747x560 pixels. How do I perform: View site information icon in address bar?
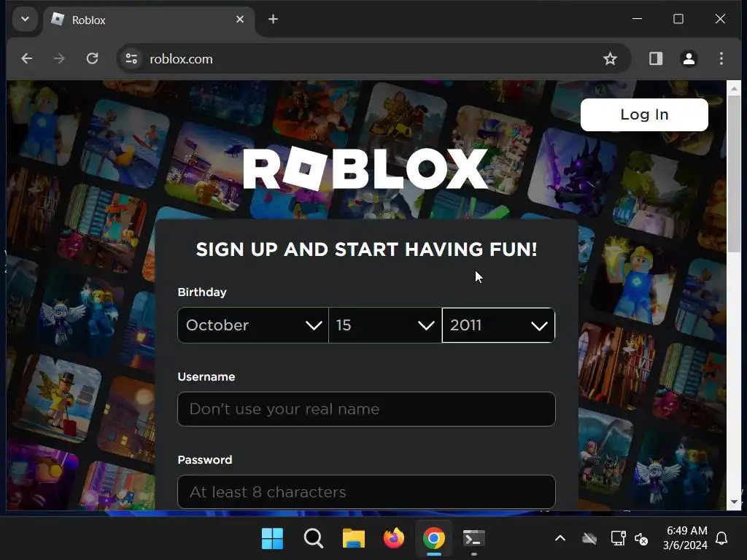[x=131, y=58]
